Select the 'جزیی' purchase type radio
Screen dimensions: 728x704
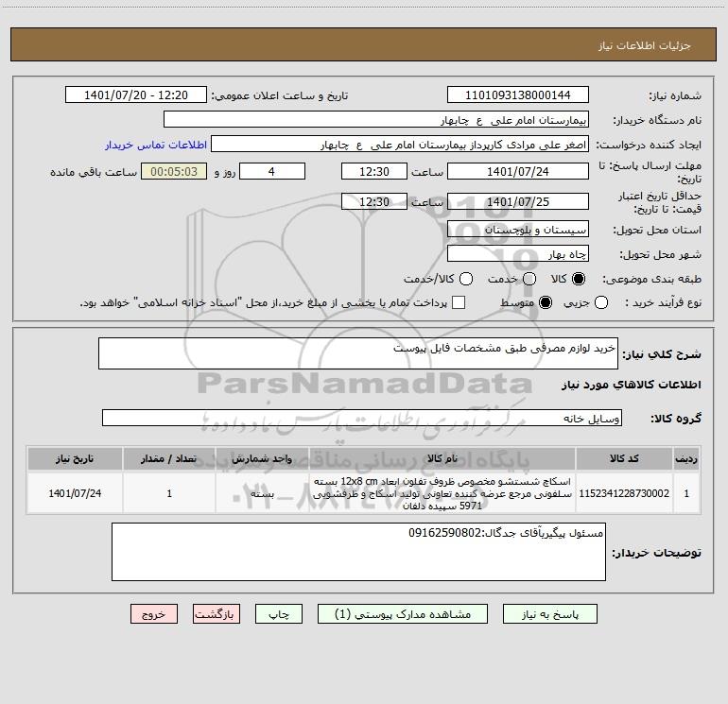coord(600,302)
